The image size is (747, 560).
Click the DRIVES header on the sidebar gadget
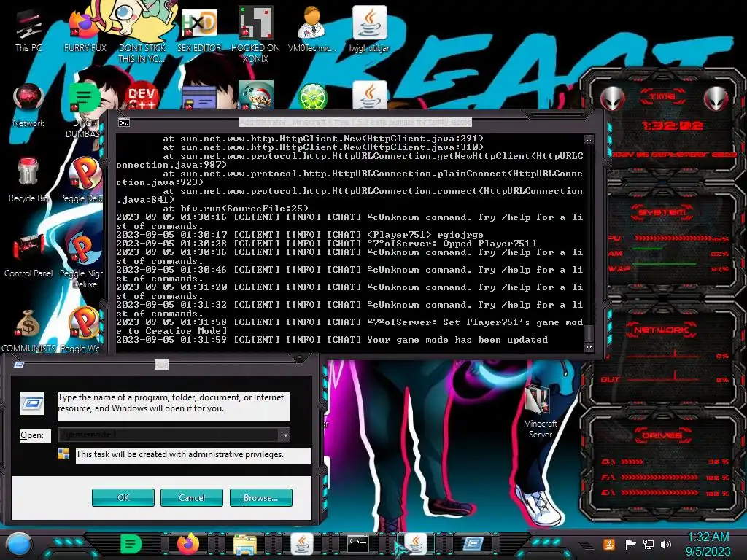pyautogui.click(x=662, y=435)
